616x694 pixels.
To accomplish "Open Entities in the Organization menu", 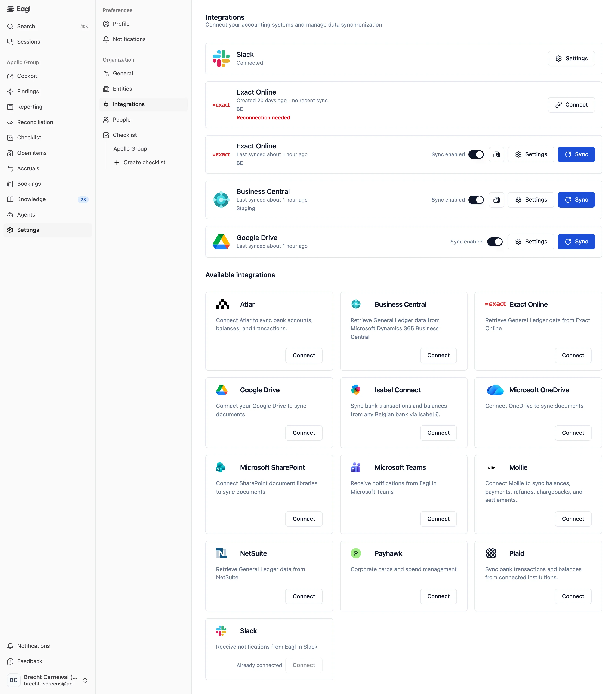I will pyautogui.click(x=143, y=89).
